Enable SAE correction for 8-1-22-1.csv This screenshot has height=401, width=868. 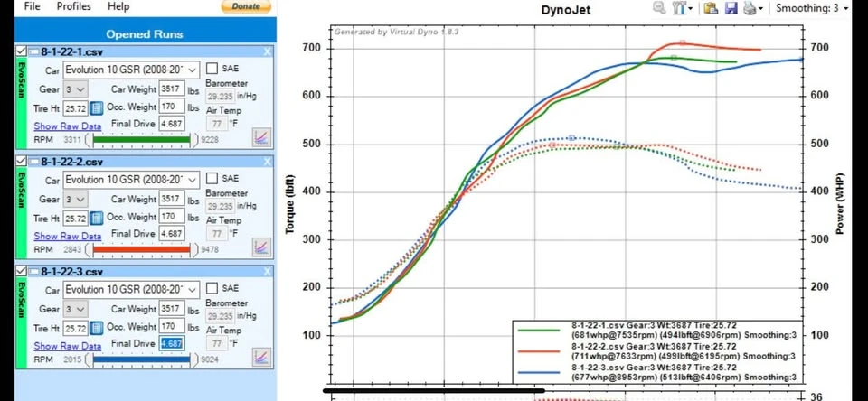[212, 69]
